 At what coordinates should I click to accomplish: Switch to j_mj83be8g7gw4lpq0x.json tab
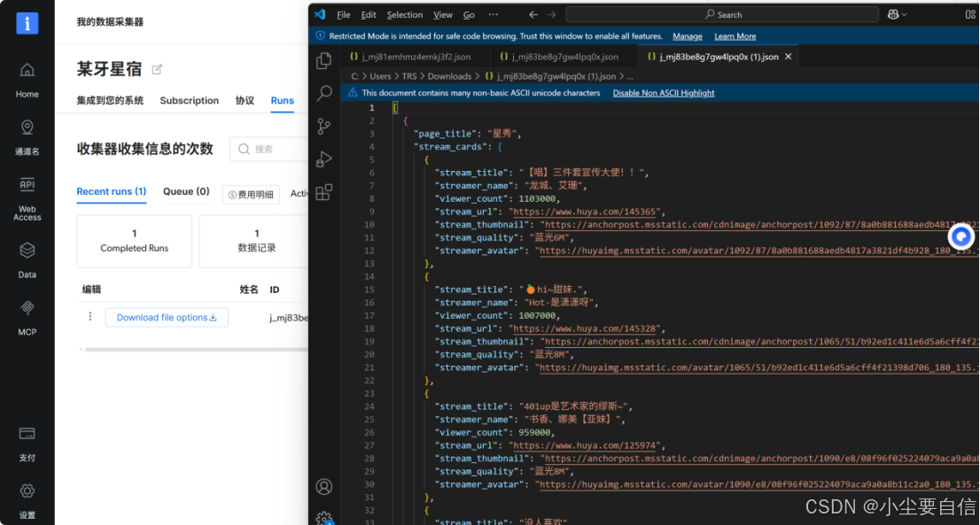tap(564, 56)
